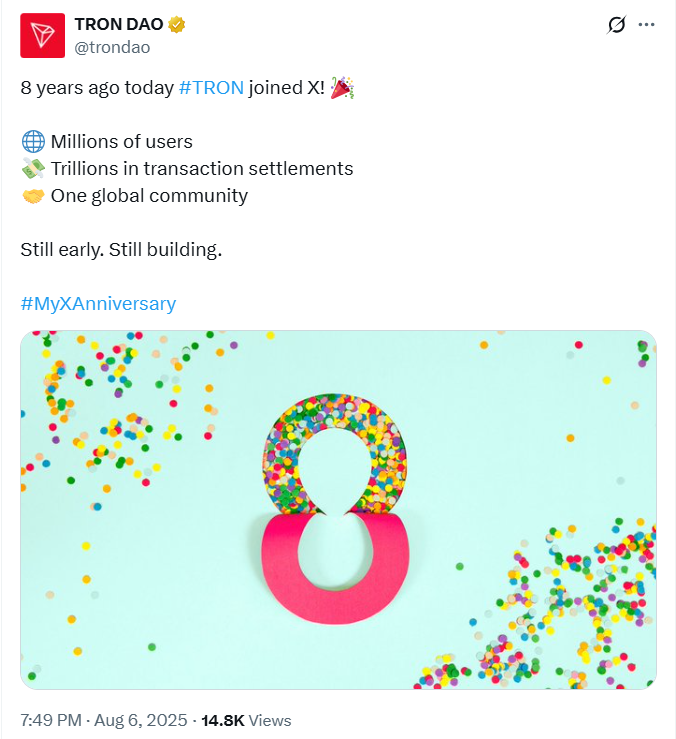The image size is (676, 739).
Task: Click the flying money emoji
Action: point(31,169)
